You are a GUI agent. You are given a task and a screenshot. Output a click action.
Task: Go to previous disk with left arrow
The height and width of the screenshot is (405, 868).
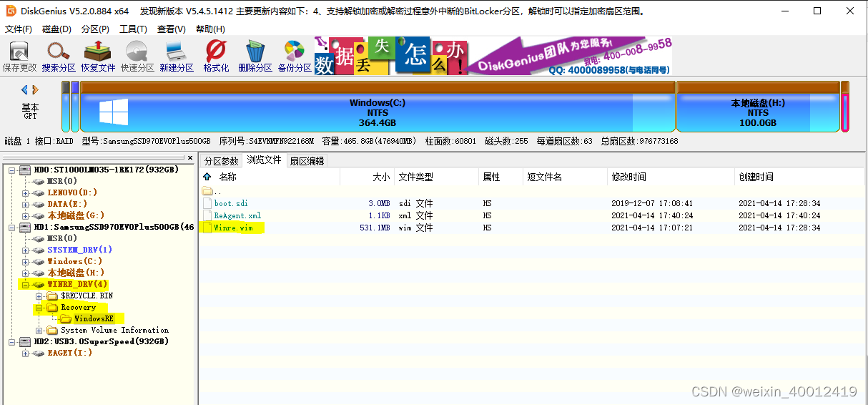coord(24,89)
